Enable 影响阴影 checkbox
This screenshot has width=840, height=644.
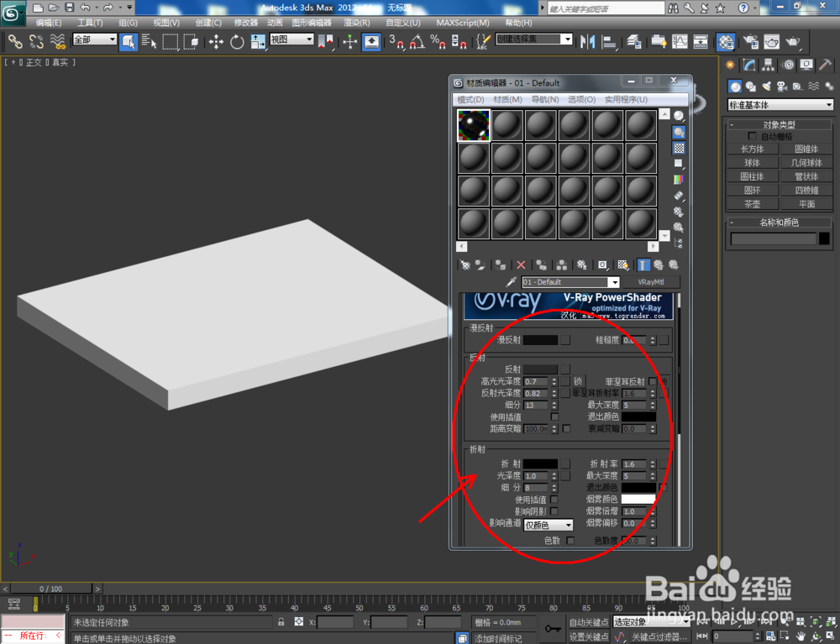tap(554, 511)
